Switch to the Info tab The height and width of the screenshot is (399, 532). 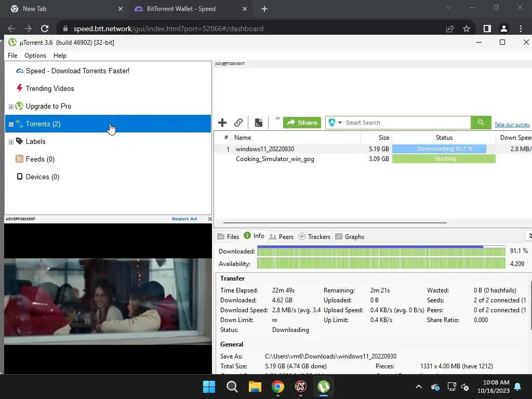[254, 236]
